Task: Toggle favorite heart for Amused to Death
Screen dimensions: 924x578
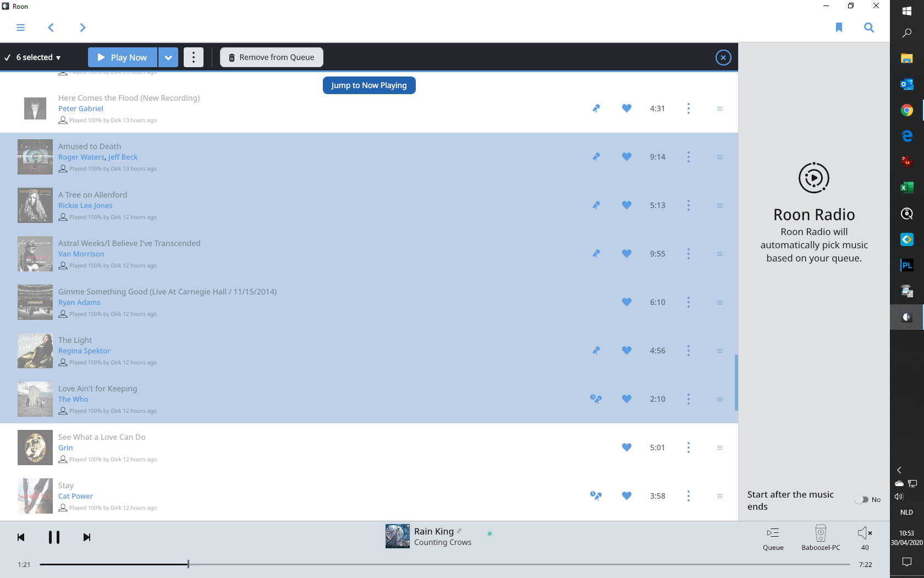Action: tap(626, 157)
